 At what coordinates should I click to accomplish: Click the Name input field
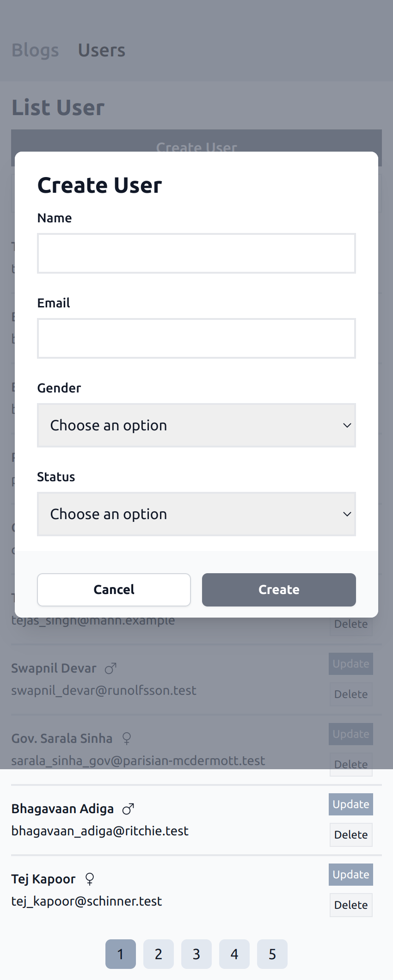196,253
